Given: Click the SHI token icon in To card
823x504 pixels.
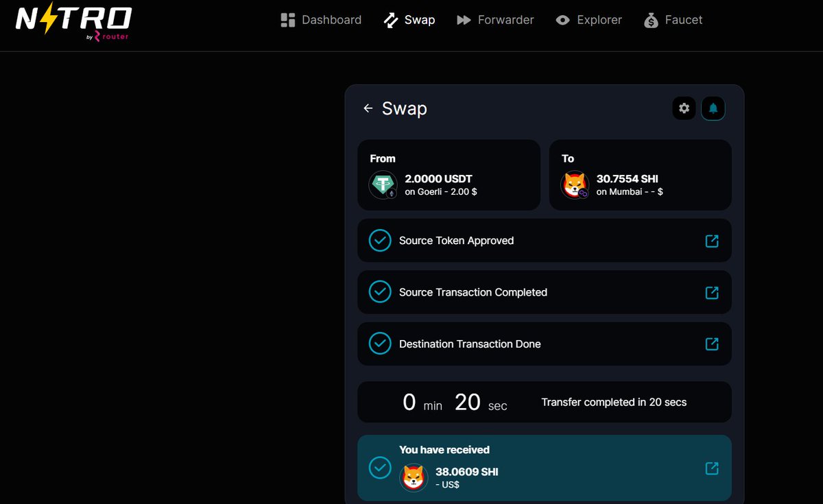Looking at the screenshot, I should tap(575, 185).
